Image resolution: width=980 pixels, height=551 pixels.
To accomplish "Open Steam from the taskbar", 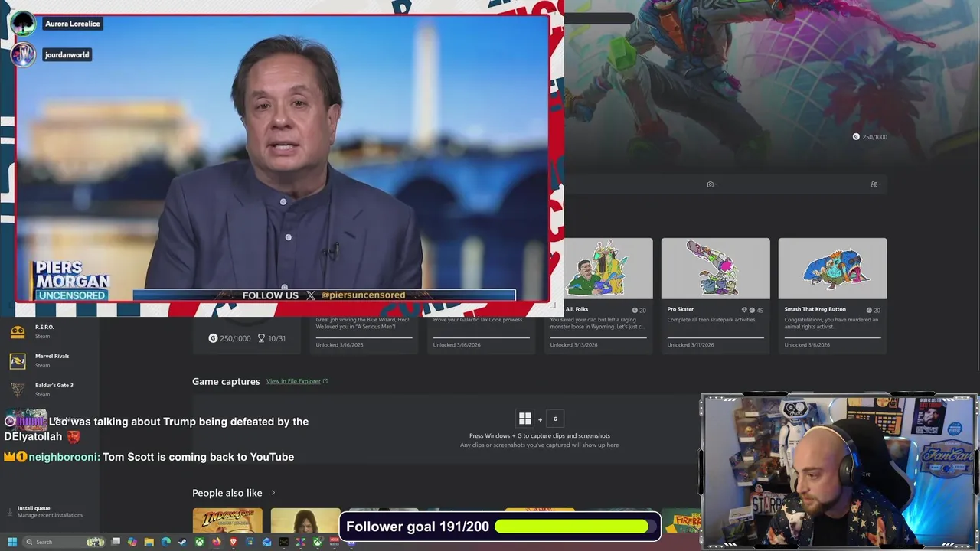I will coord(182,542).
